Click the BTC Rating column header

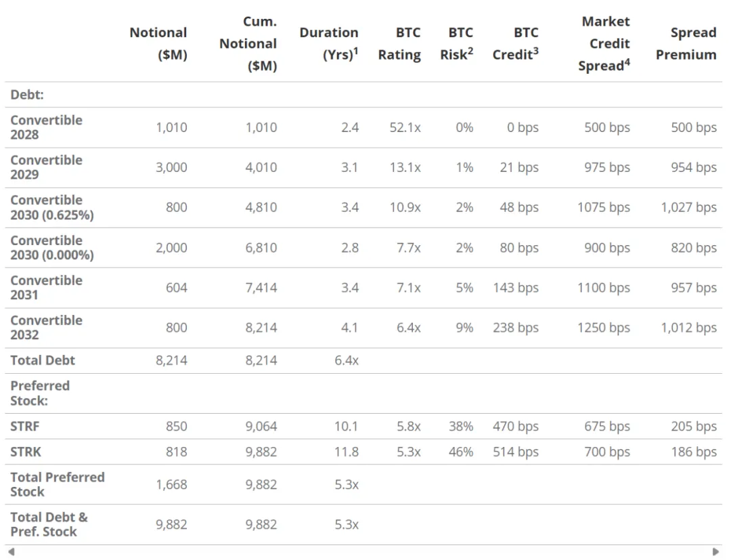click(x=399, y=43)
